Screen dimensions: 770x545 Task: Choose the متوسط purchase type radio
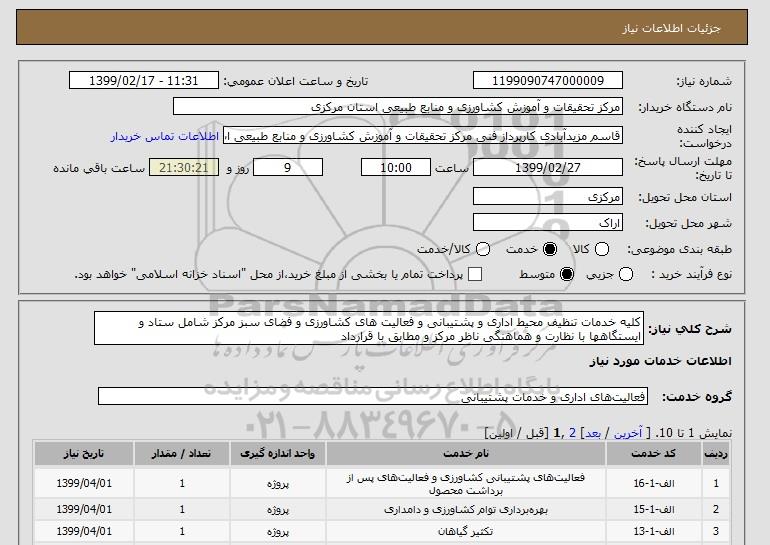[x=567, y=274]
